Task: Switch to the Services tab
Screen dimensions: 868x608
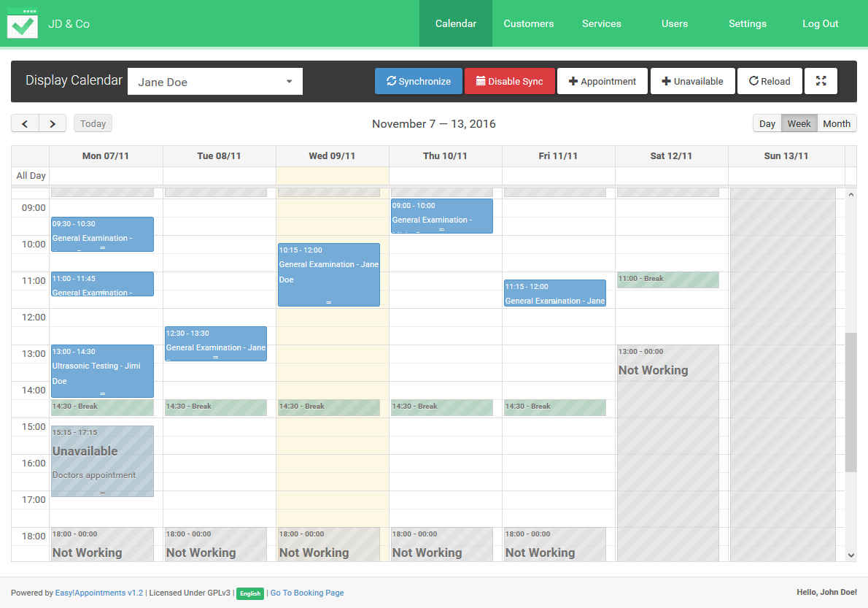Action: click(601, 23)
